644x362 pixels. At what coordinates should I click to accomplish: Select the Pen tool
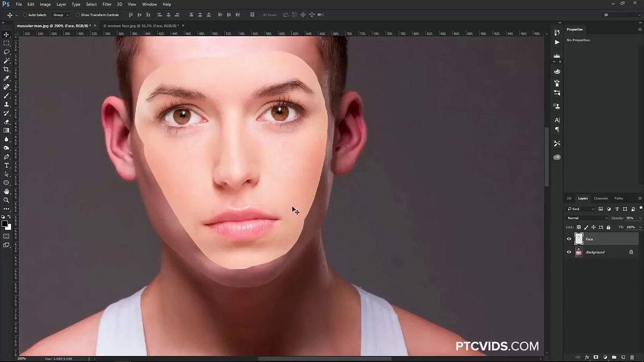point(7,157)
